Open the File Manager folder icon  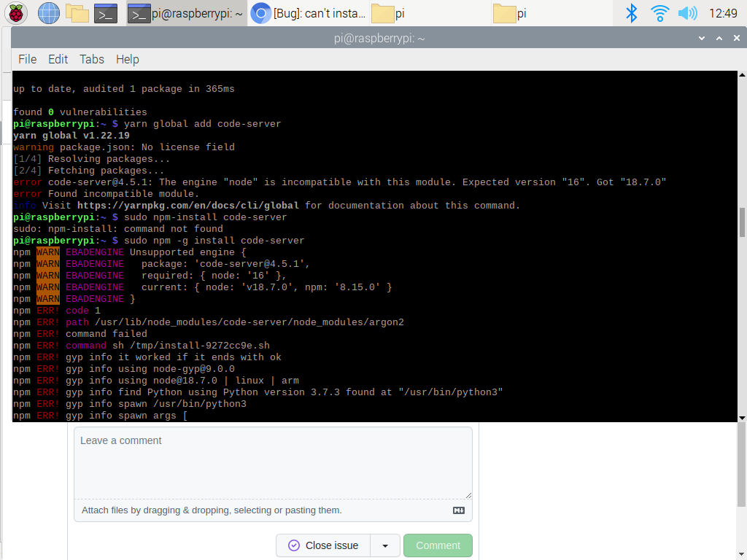pyautogui.click(x=77, y=13)
